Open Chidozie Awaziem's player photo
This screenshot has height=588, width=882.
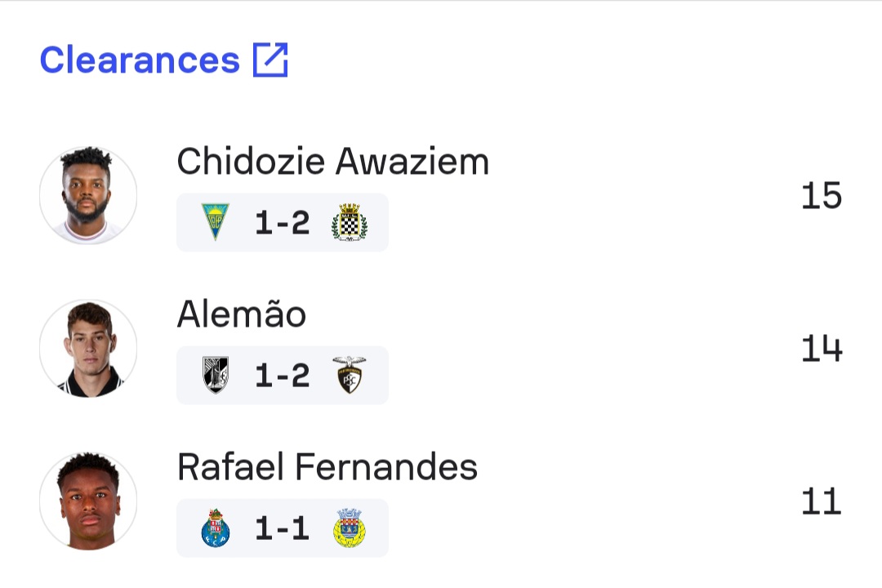pyautogui.click(x=88, y=195)
